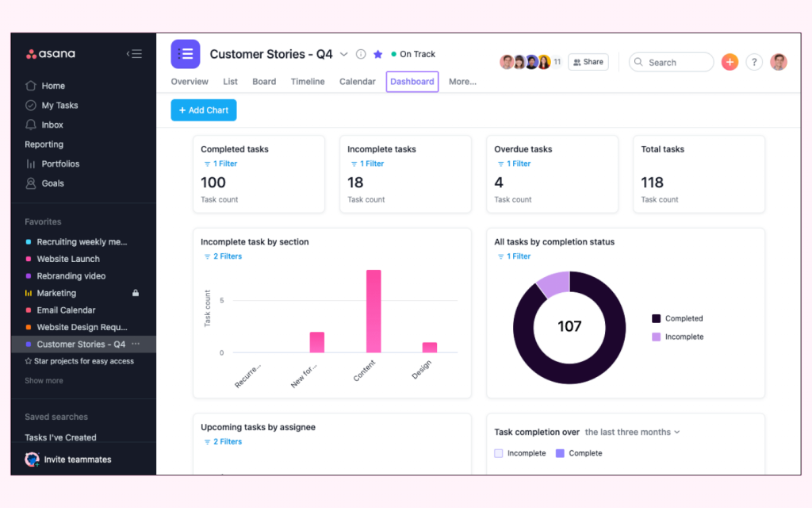This screenshot has width=812, height=508.
Task: Click the Search field
Action: click(671, 62)
